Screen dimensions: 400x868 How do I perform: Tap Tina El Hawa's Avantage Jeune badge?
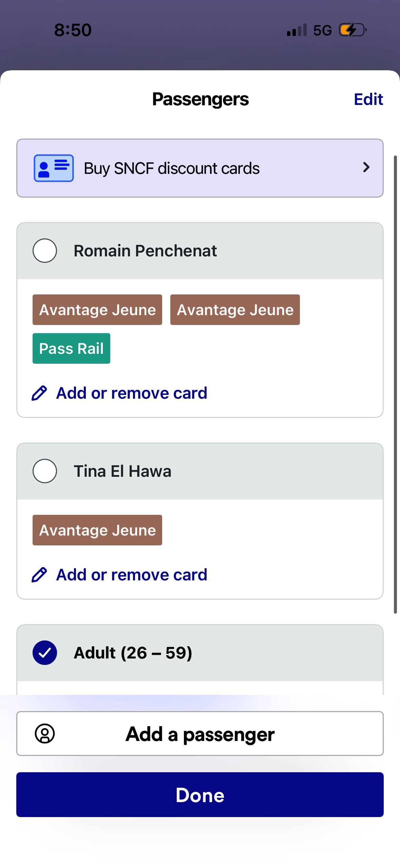click(97, 530)
